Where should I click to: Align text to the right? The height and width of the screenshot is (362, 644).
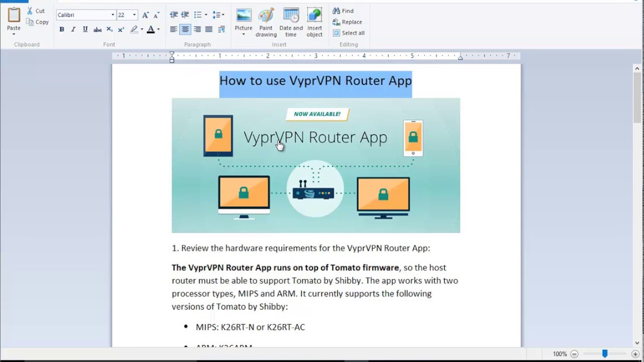197,30
